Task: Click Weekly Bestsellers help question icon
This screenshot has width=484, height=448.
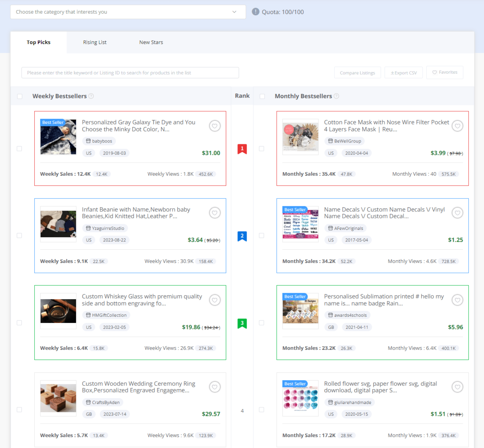Action: pos(91,96)
